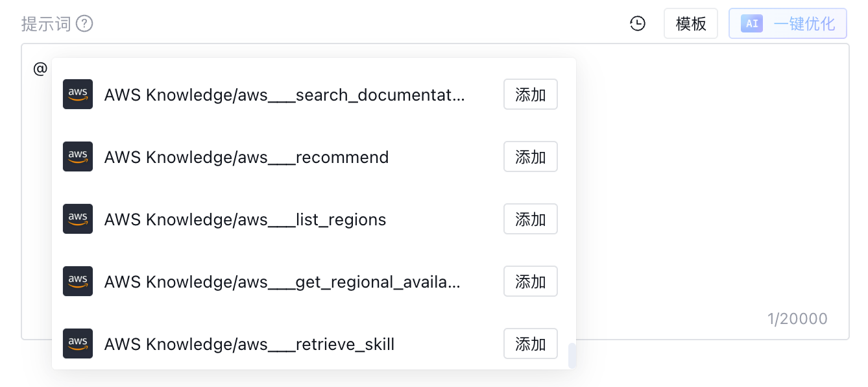Click the AI badge icon in 一键优化
Image resolution: width=868 pixels, height=387 pixels.
click(752, 24)
